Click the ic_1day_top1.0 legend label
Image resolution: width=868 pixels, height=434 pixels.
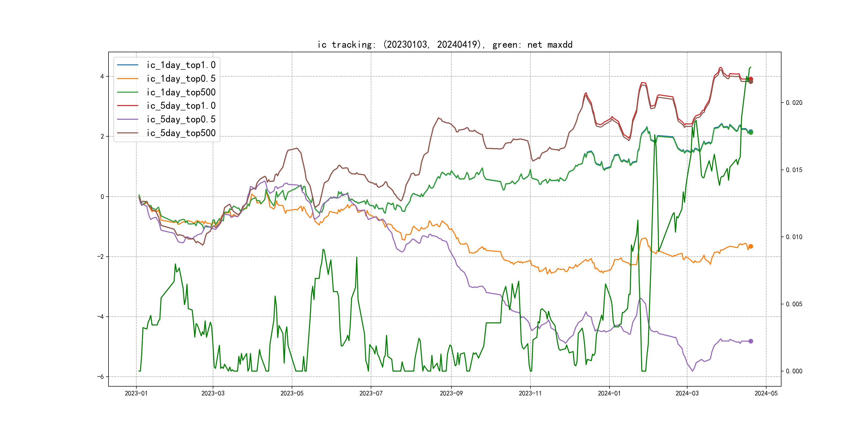(x=181, y=65)
